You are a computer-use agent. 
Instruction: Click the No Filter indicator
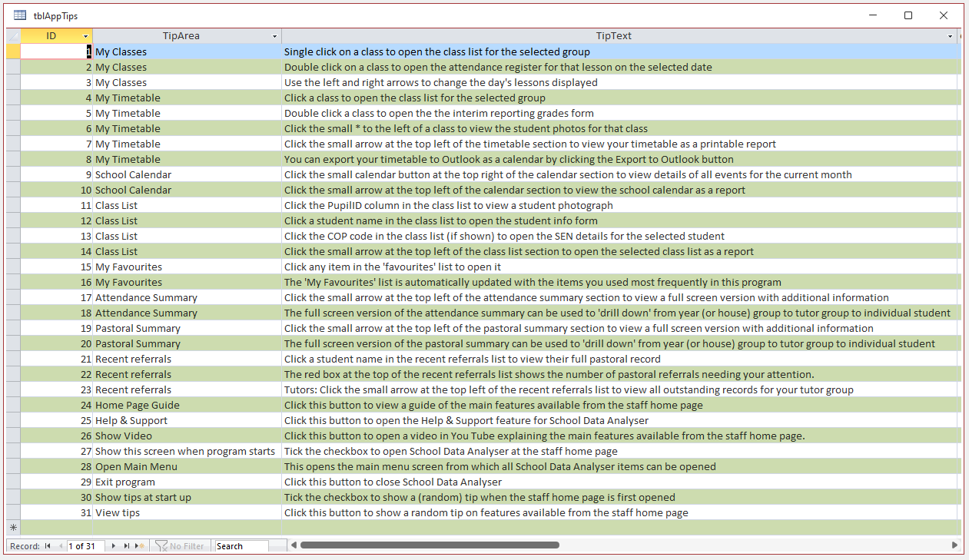(180, 546)
